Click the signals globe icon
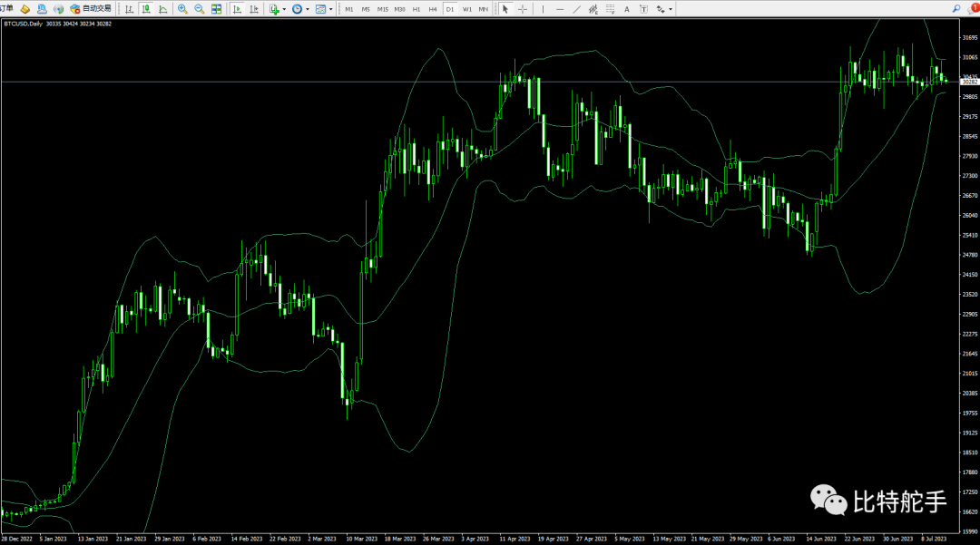Screen dimensions: 980x545 [x=58, y=9]
